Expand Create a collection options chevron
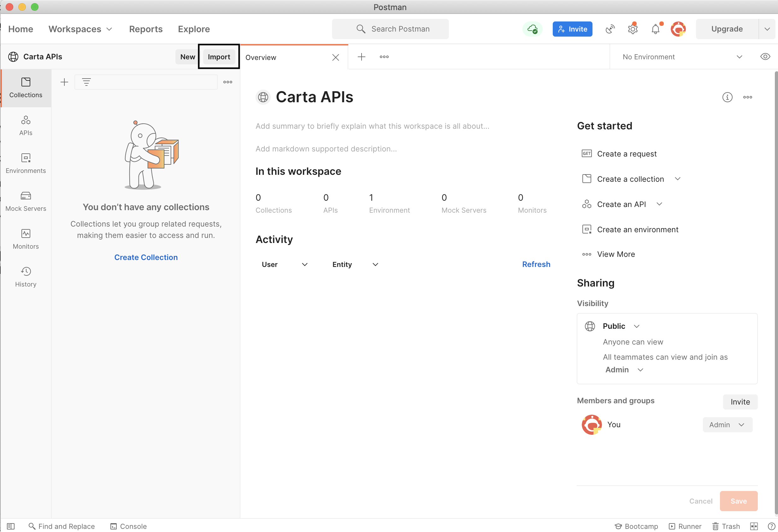The image size is (778, 532). click(x=678, y=179)
